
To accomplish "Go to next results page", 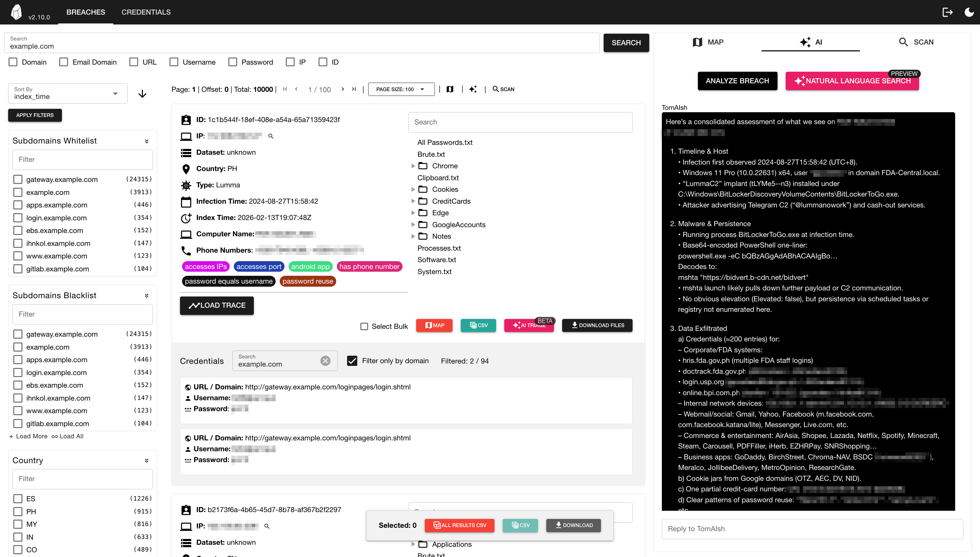I will click(343, 89).
